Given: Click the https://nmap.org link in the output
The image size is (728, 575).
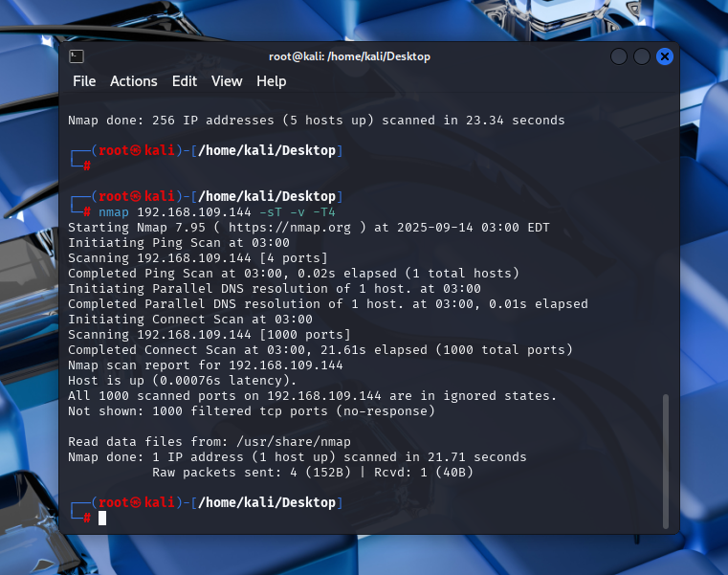Looking at the screenshot, I should [x=311, y=228].
